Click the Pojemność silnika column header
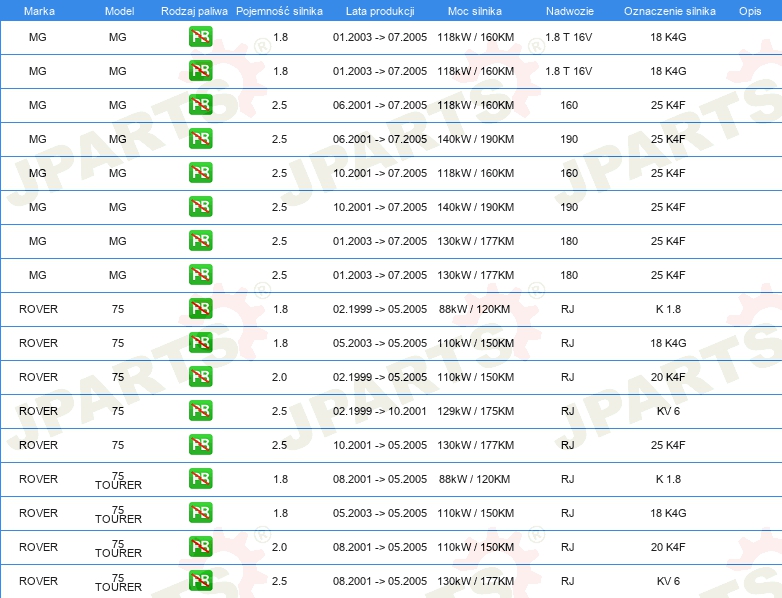Viewport: 782px width, 598px height. [279, 11]
